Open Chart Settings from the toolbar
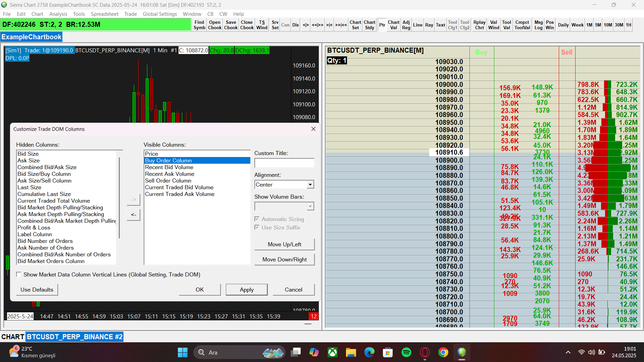 (355, 25)
